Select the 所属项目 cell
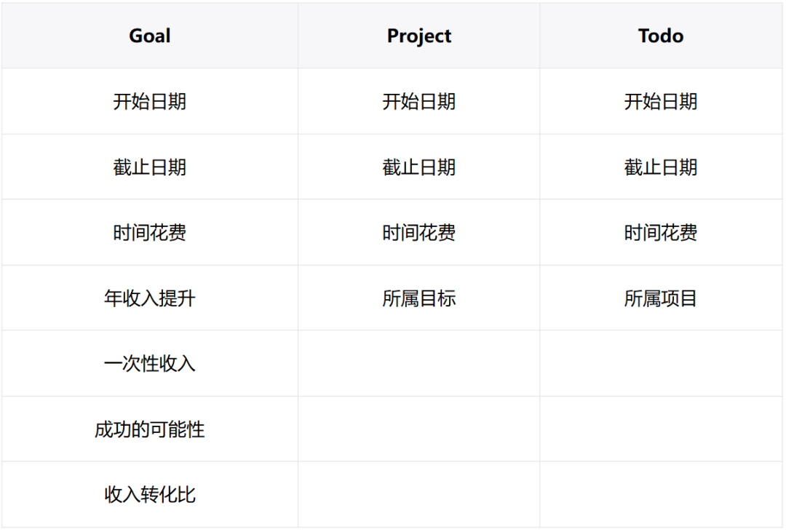Viewport: 786px width, 532px height. pos(661,298)
